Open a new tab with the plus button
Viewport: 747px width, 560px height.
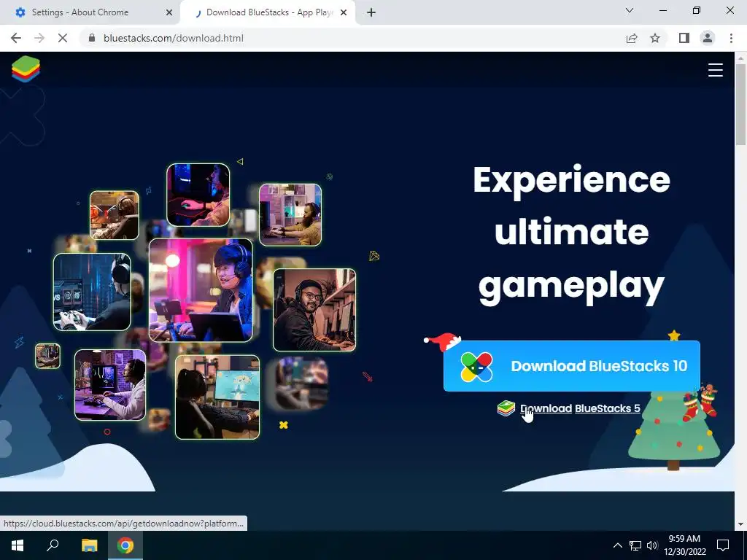[x=371, y=12]
